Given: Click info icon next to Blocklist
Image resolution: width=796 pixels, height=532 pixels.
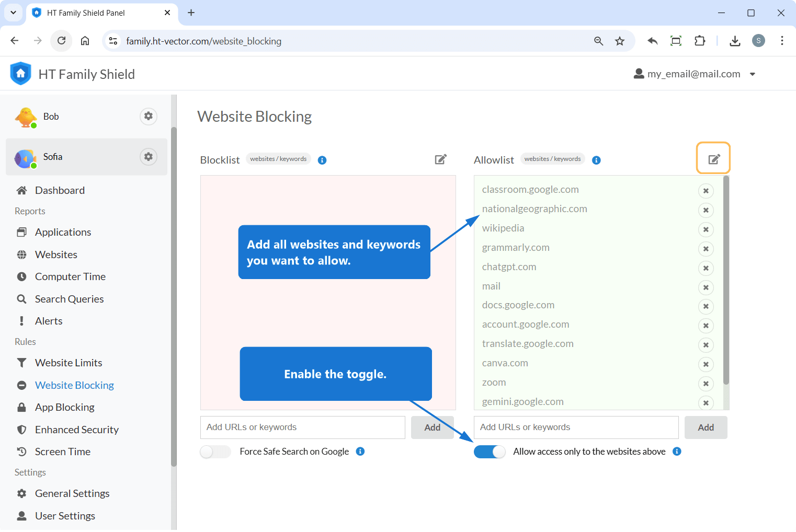Looking at the screenshot, I should [322, 160].
